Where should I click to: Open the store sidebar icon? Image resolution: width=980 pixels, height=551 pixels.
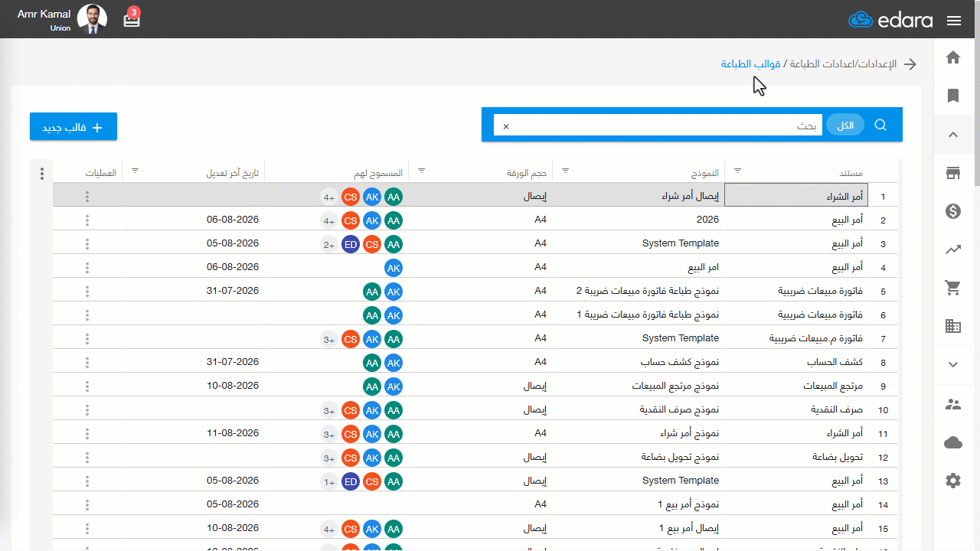click(953, 173)
